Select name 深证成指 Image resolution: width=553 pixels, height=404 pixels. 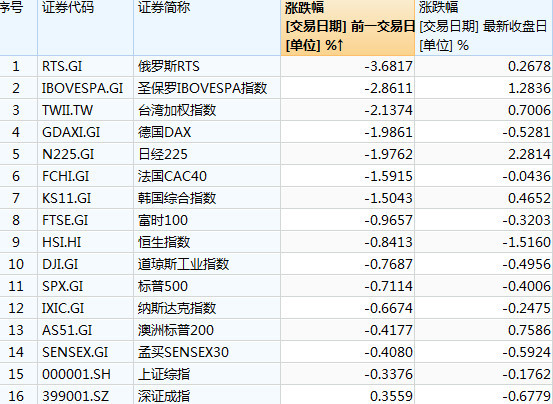[x=164, y=396]
